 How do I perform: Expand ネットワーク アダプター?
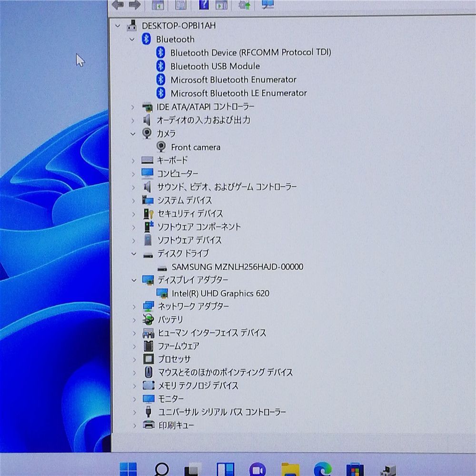pos(134,307)
